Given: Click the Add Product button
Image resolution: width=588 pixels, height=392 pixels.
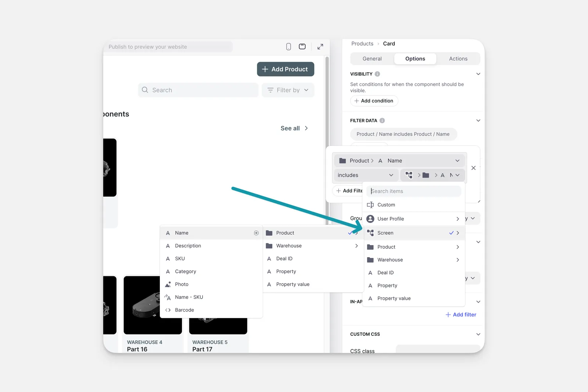Looking at the screenshot, I should click(286, 69).
